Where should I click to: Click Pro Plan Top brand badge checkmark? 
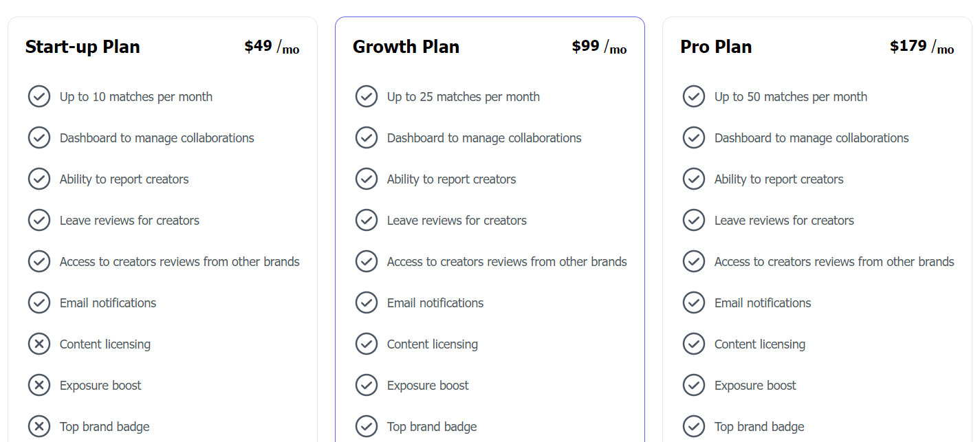694,426
